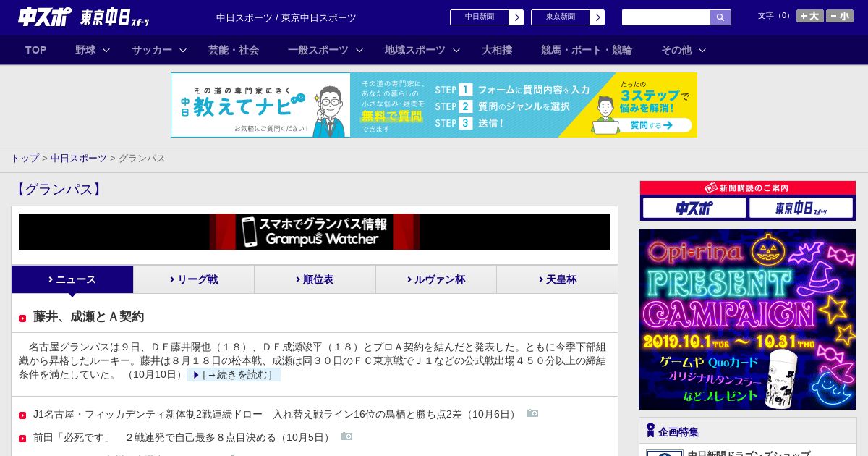Go to TOP in navigation bar

[35, 50]
